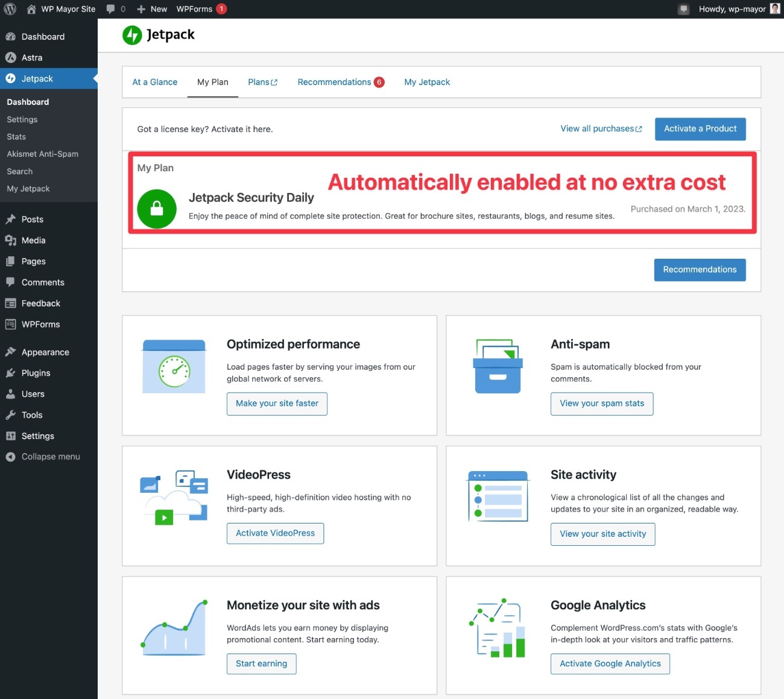Click the Activate VideoPress button
The image size is (784, 699).
[275, 533]
